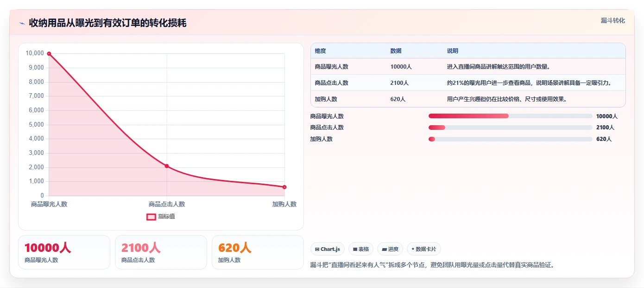This screenshot has width=644, height=288.
Task: Open the 2100人 data card
Action: point(161,252)
